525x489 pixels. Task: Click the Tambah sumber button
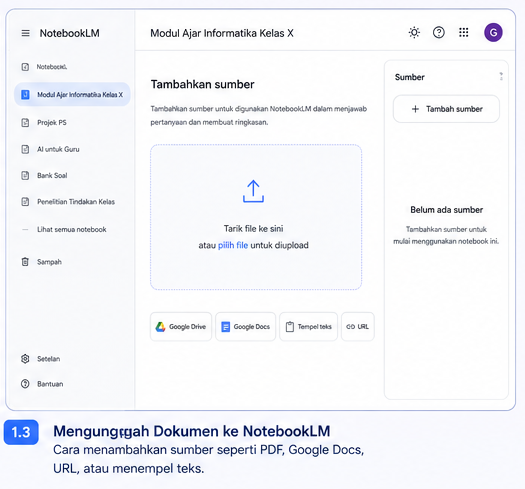point(446,109)
